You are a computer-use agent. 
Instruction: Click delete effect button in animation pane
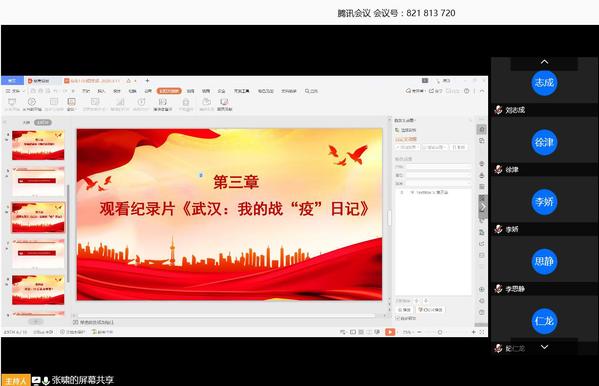click(x=459, y=147)
